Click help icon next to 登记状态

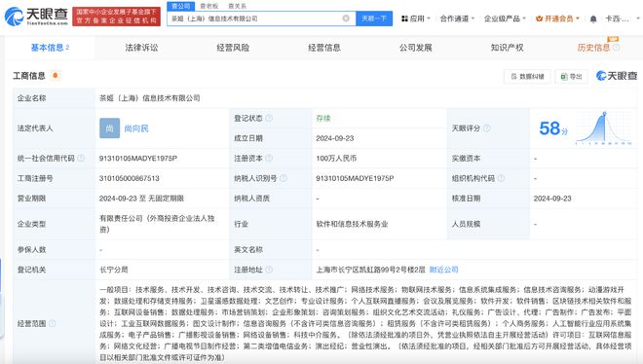click(x=269, y=119)
